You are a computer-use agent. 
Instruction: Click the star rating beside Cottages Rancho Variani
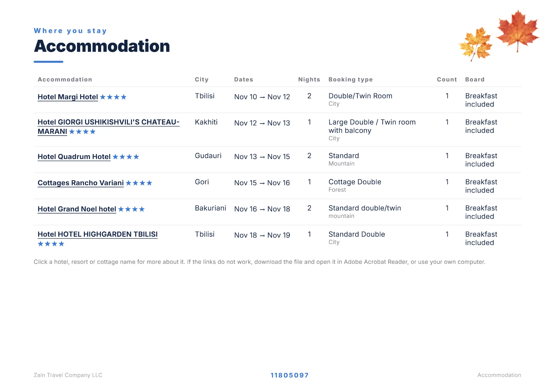click(139, 183)
